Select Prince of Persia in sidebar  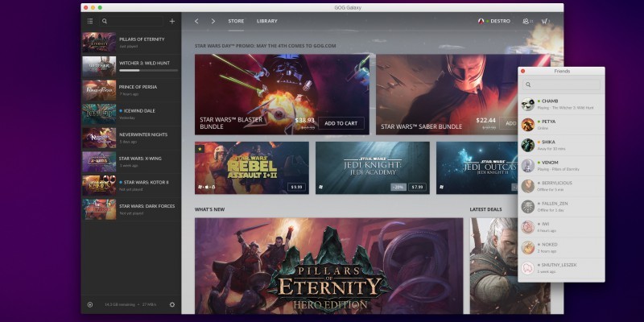tap(131, 90)
